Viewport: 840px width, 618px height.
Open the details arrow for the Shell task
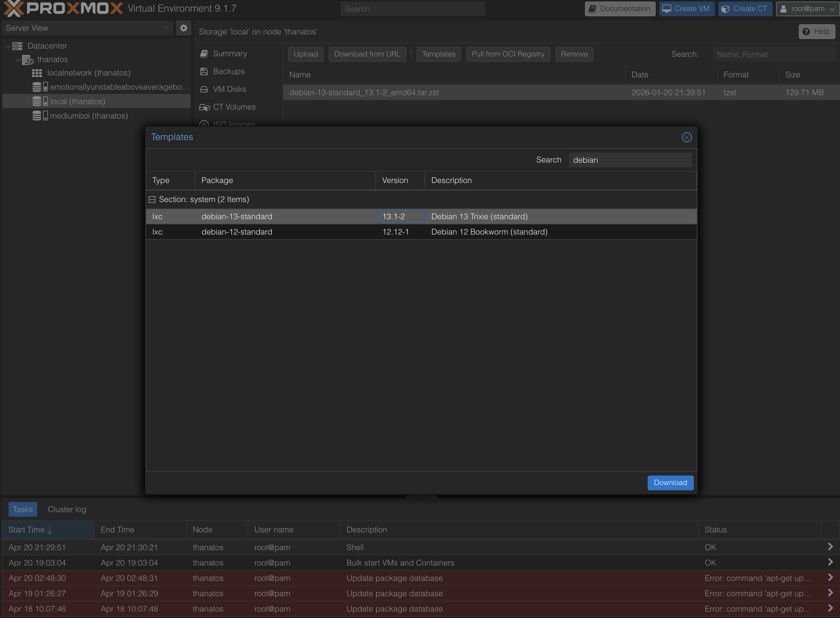click(x=830, y=546)
